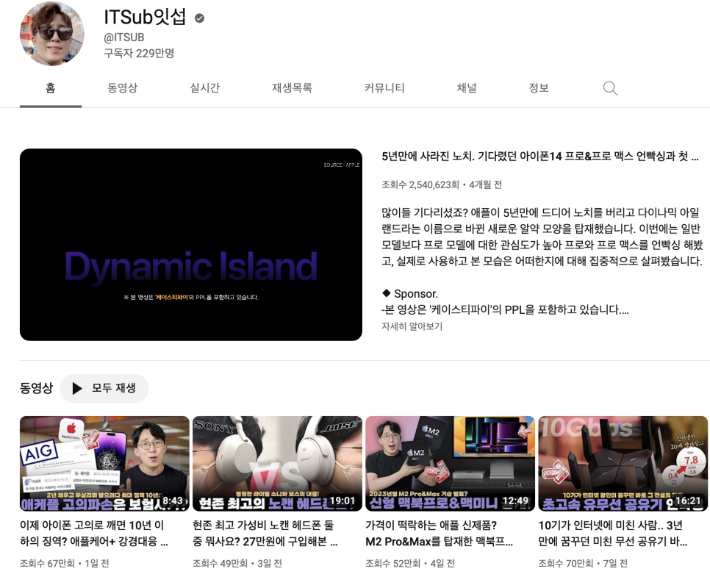Click '조회수 67만회 • 1일 전' text
This screenshot has height=588, width=710.
[x=64, y=564]
